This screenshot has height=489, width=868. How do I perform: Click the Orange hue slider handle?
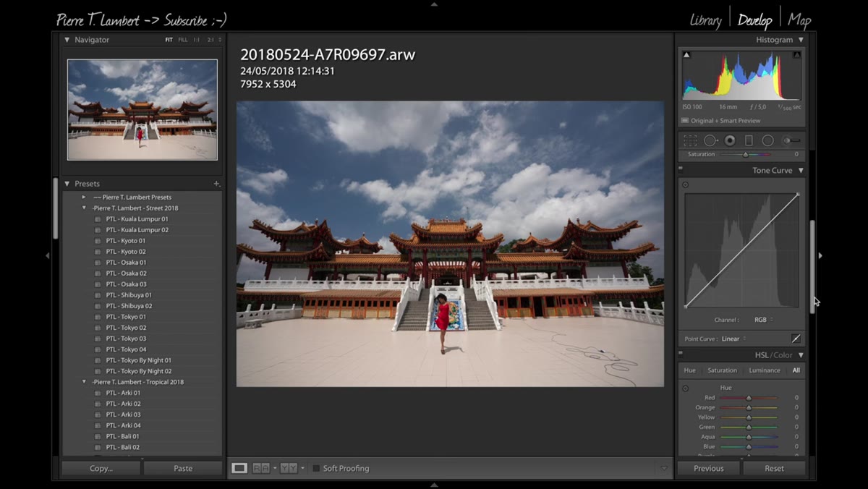click(x=749, y=408)
